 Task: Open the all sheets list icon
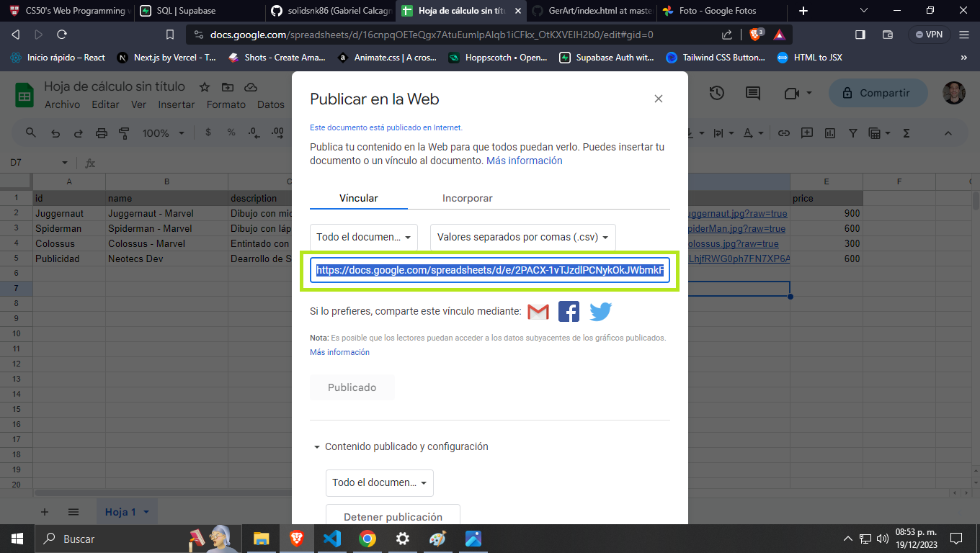click(73, 512)
